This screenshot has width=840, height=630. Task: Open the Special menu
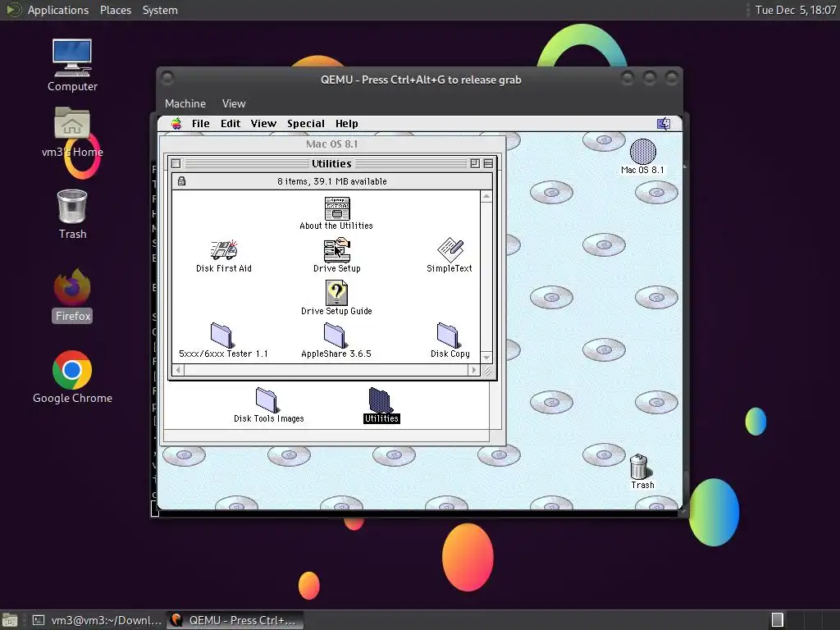click(306, 124)
